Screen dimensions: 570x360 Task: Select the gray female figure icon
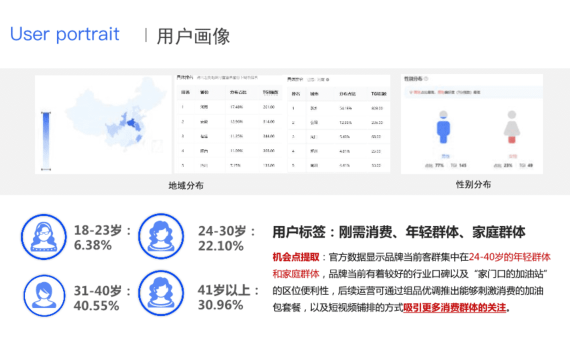[512, 128]
